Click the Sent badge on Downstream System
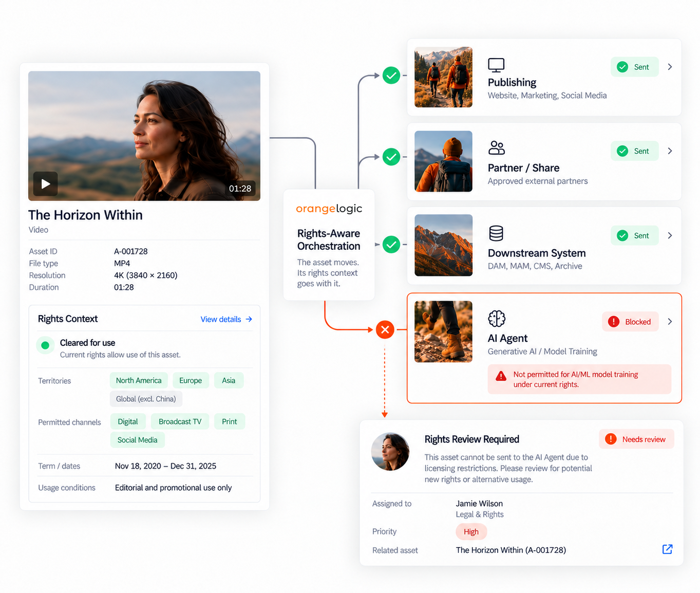 coord(634,235)
